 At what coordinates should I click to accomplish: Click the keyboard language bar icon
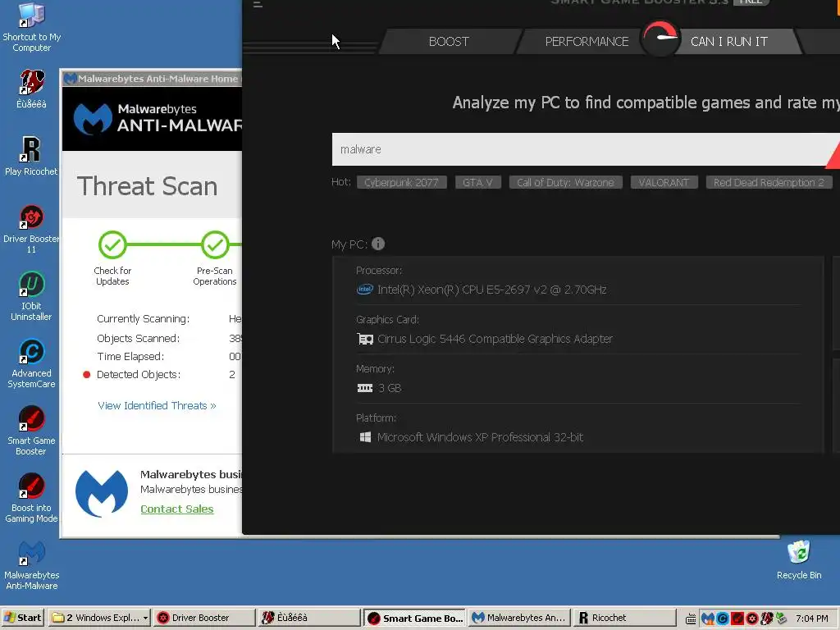pyautogui.click(x=691, y=619)
